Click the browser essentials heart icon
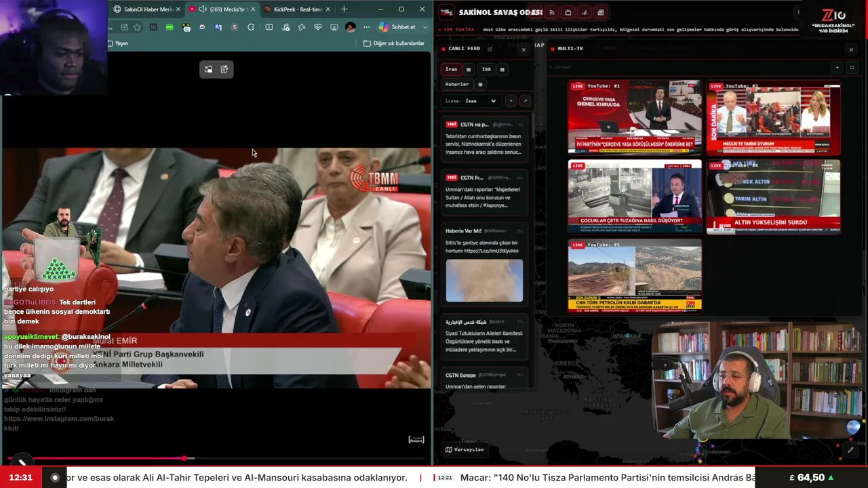Screen dimensions: 868x488 point(318,27)
